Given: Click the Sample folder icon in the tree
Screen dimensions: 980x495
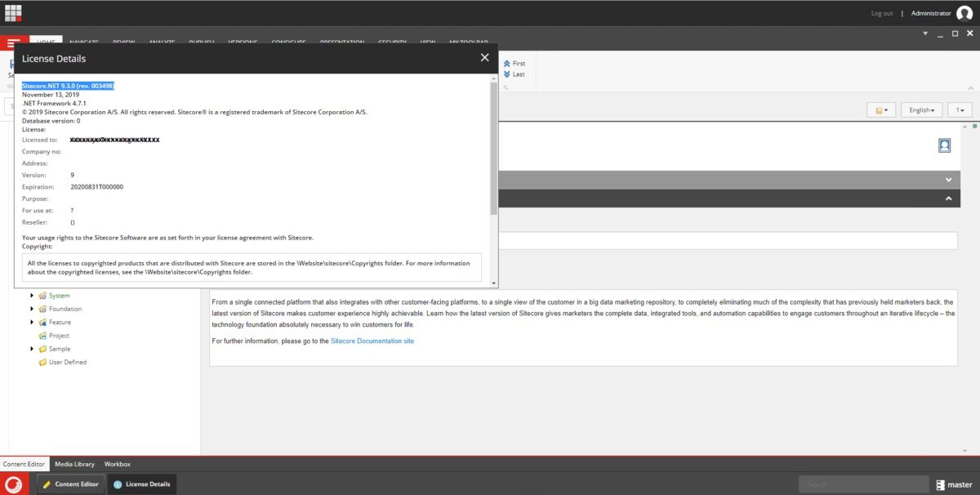Looking at the screenshot, I should (42, 349).
